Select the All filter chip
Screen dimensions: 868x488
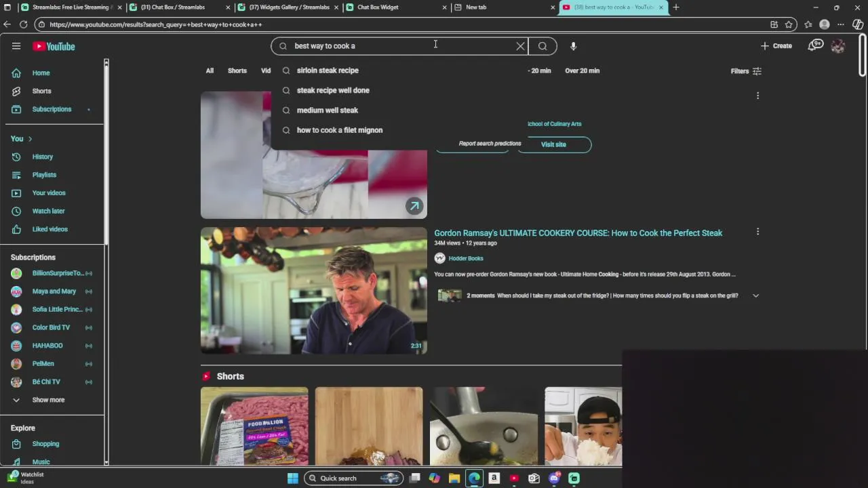[210, 70]
